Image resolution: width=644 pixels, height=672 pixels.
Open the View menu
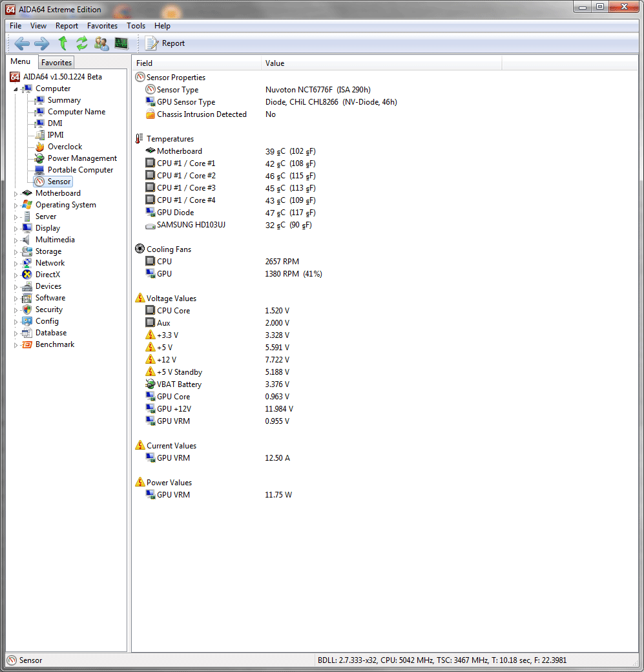(x=38, y=26)
